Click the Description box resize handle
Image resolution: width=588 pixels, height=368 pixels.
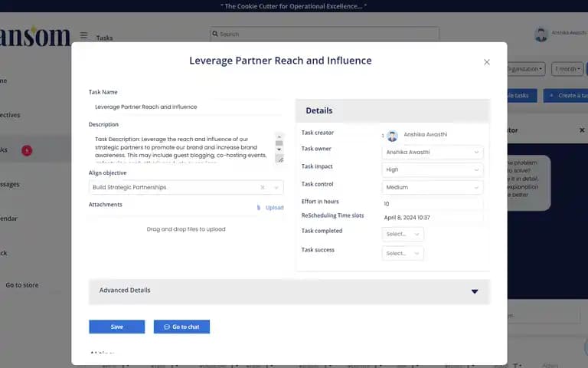coord(279,159)
